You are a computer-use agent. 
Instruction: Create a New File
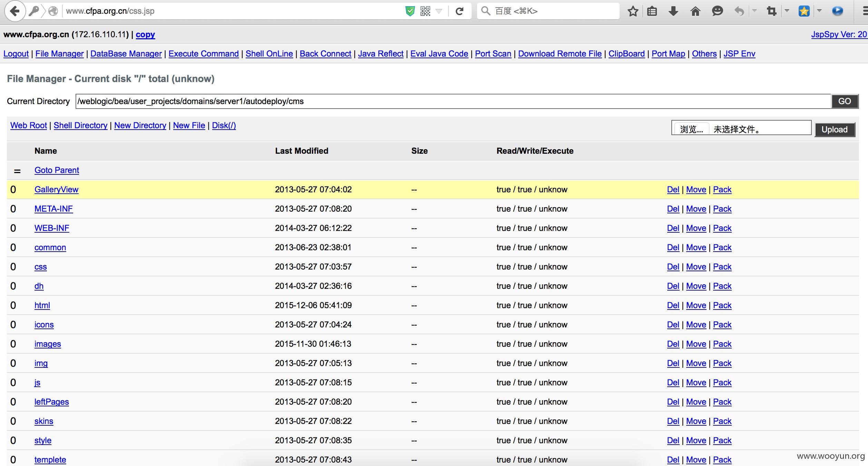[189, 125]
